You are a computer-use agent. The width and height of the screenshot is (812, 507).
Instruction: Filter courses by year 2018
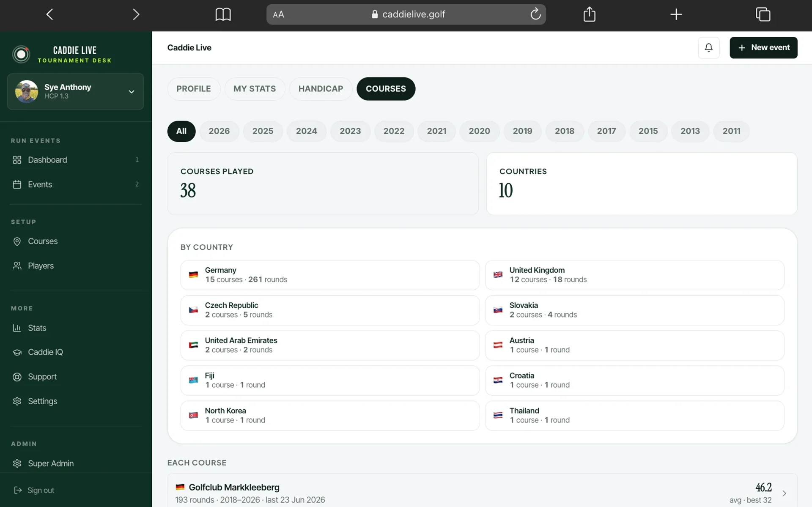565,131
